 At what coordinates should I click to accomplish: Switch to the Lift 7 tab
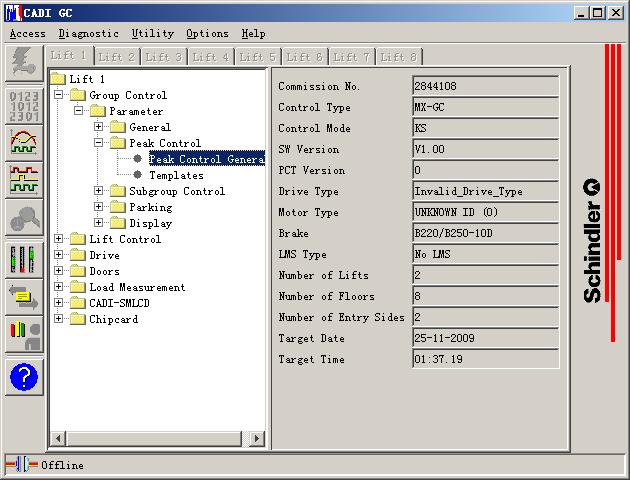coord(352,57)
